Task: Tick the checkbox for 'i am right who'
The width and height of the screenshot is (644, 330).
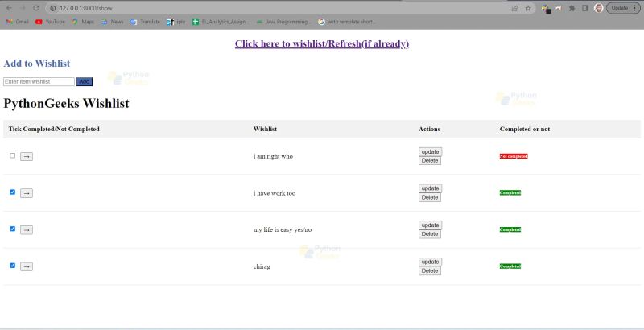Action: [12, 155]
